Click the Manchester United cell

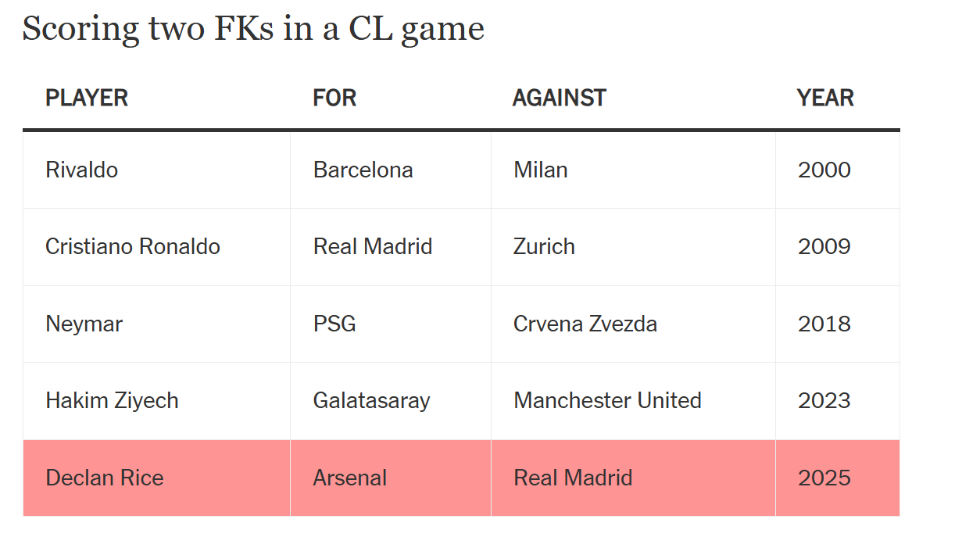pos(634,401)
